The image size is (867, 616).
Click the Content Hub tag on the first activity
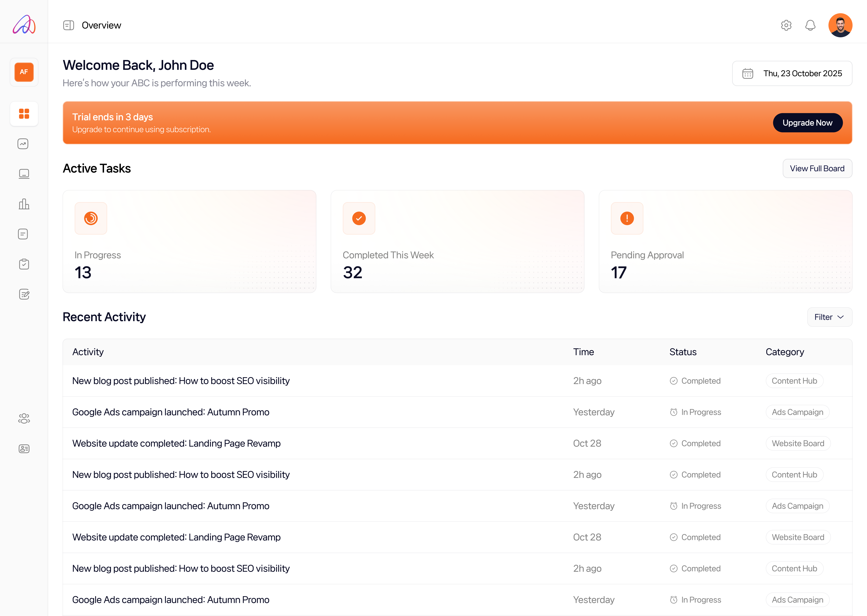tap(794, 381)
